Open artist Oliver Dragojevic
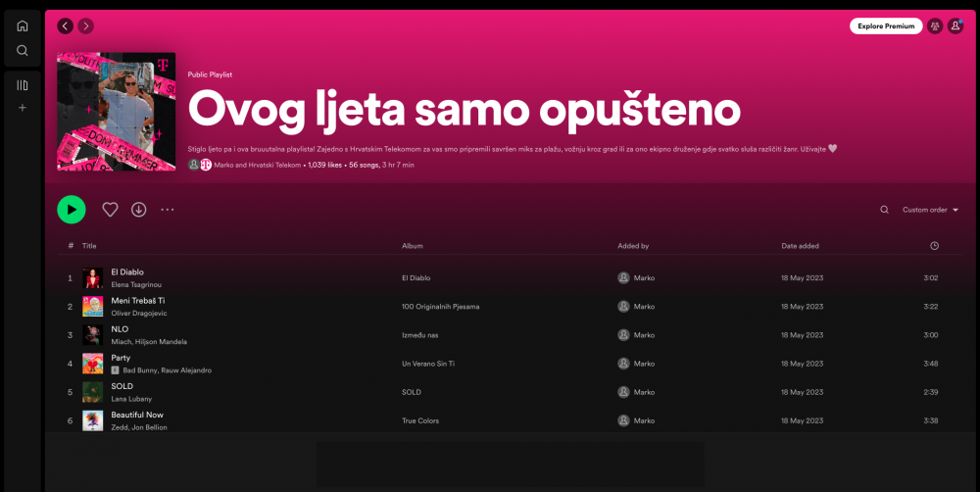Viewport: 980px width, 492px height. (x=139, y=314)
